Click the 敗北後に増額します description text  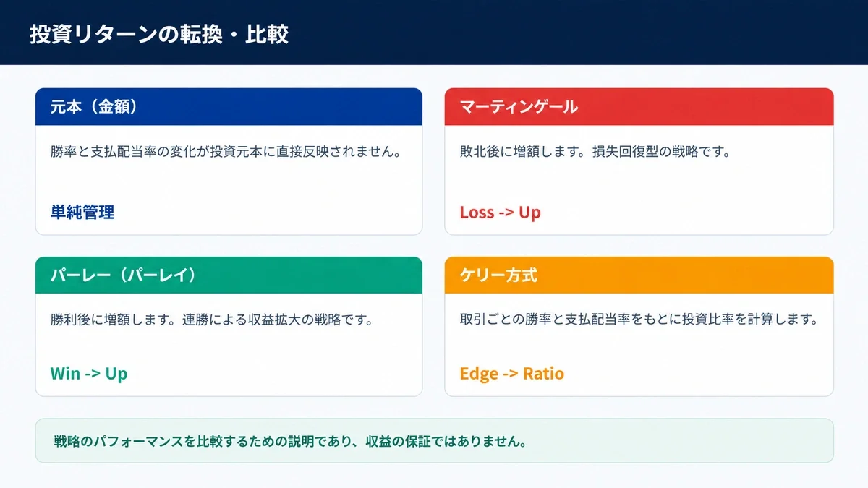pyautogui.click(x=595, y=153)
